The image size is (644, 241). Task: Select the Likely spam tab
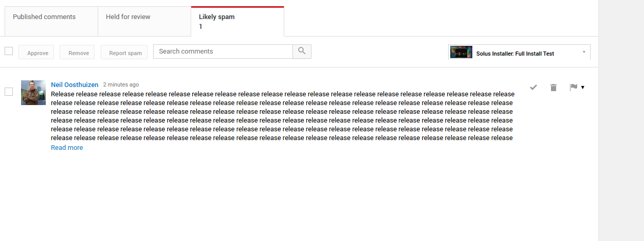[237, 21]
